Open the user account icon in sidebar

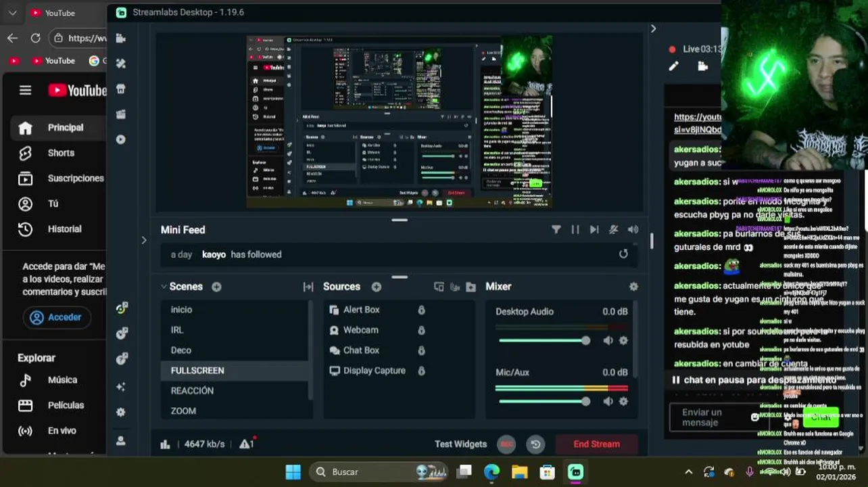click(x=121, y=440)
